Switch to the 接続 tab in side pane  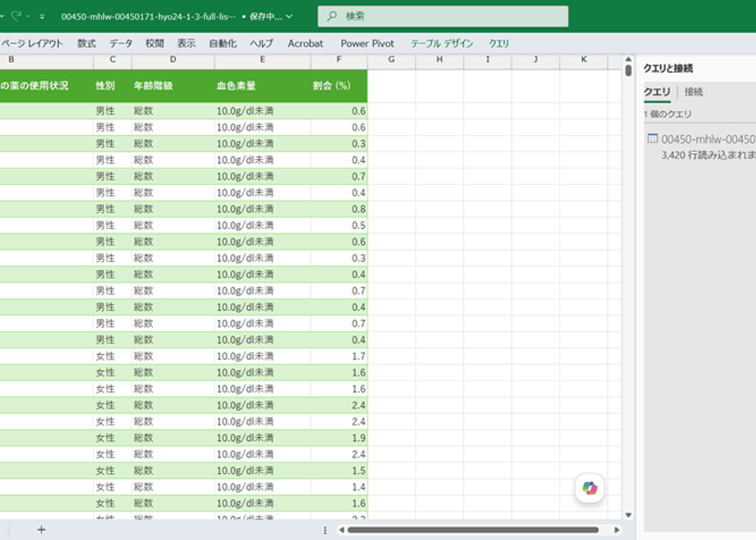[x=693, y=92]
